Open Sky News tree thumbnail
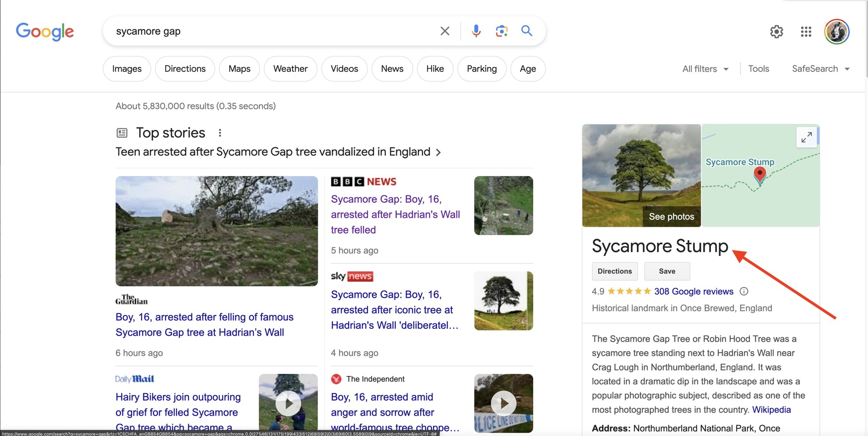 (x=503, y=301)
